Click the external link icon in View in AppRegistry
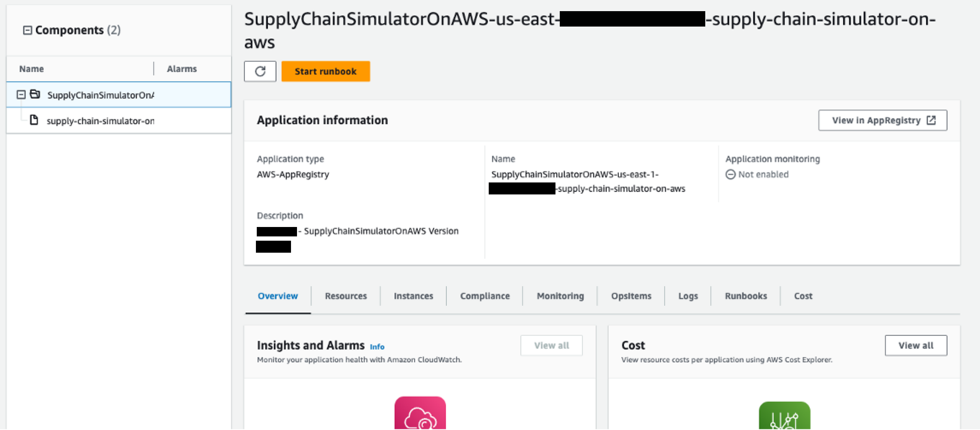The height and width of the screenshot is (430, 980). click(931, 120)
